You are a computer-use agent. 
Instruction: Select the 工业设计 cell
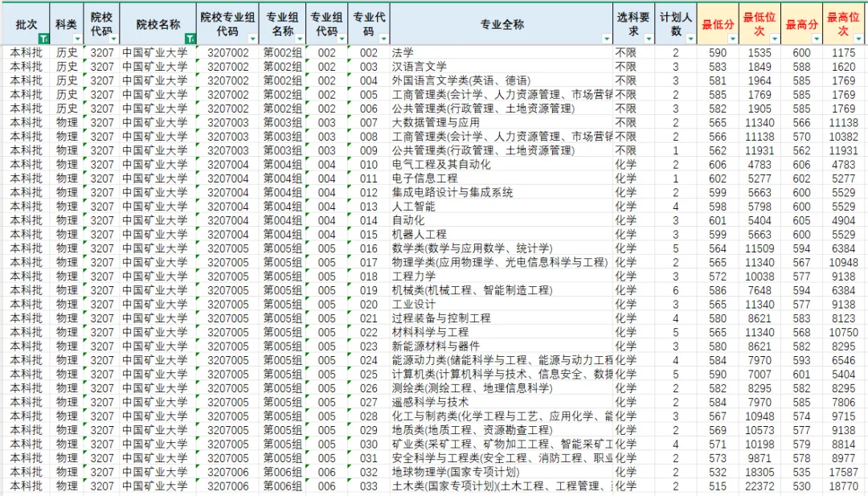click(x=502, y=305)
